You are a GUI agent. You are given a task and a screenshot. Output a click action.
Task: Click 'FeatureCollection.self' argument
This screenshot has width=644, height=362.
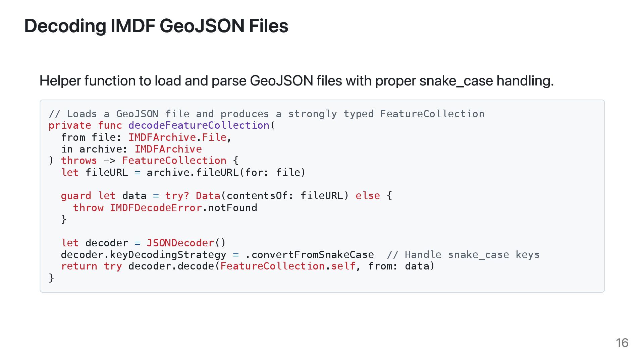point(287,266)
